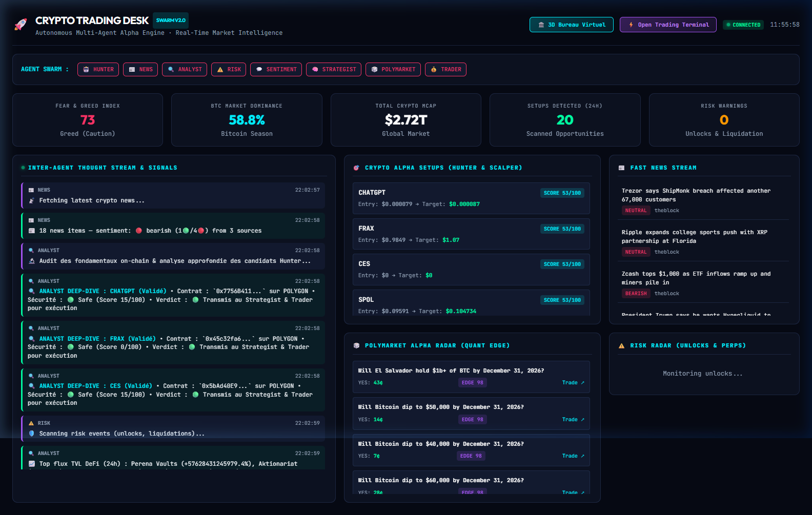
Task: Click the FRAX SCORE 53/100 badge
Action: coord(562,229)
